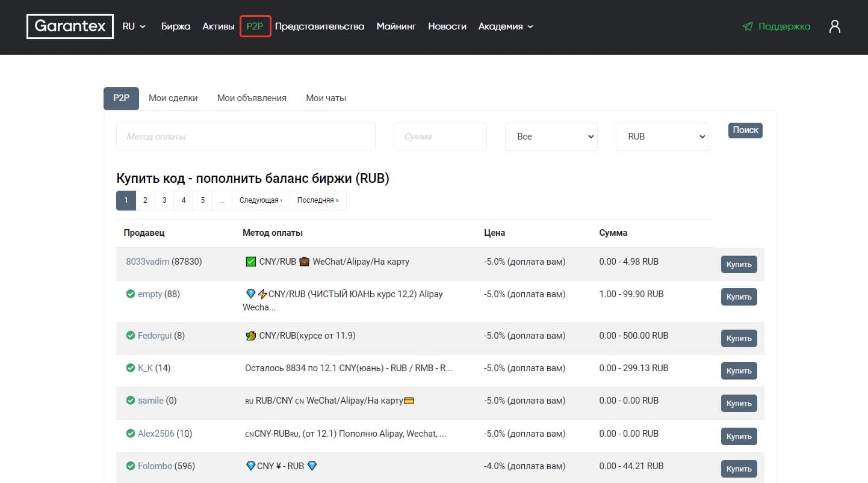Image resolution: width=868 pixels, height=483 pixels.
Task: Go to page 3 of listings
Action: 164,200
